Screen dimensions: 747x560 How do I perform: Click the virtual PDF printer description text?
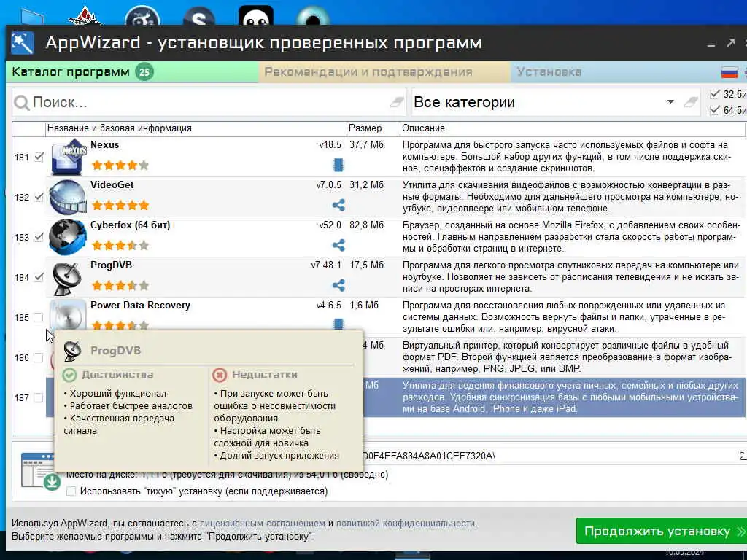pyautogui.click(x=567, y=357)
